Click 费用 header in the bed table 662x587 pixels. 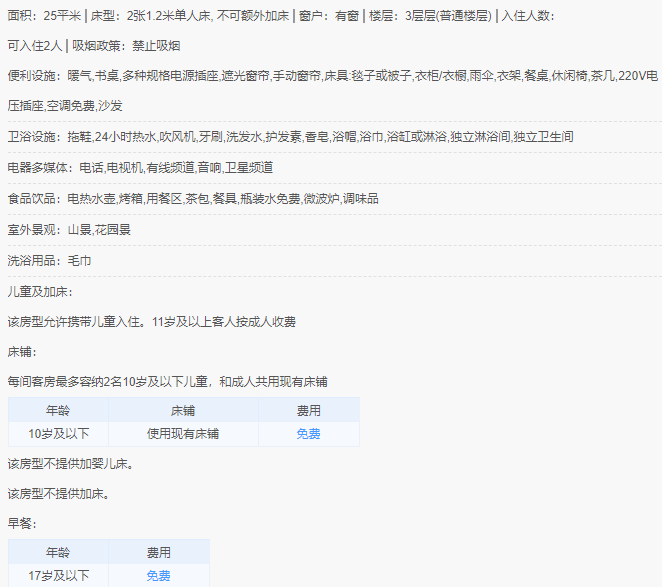[x=308, y=410]
